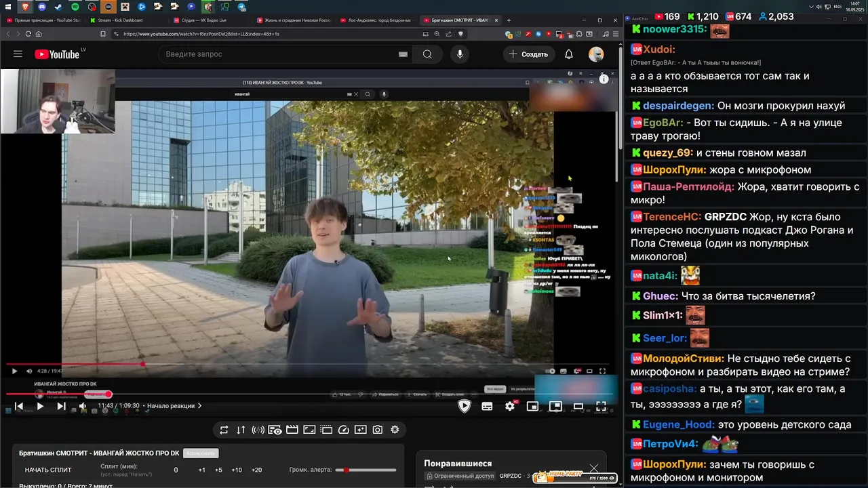
Task: Close the 'Понравившиеся' playlist panel
Action: click(x=594, y=468)
